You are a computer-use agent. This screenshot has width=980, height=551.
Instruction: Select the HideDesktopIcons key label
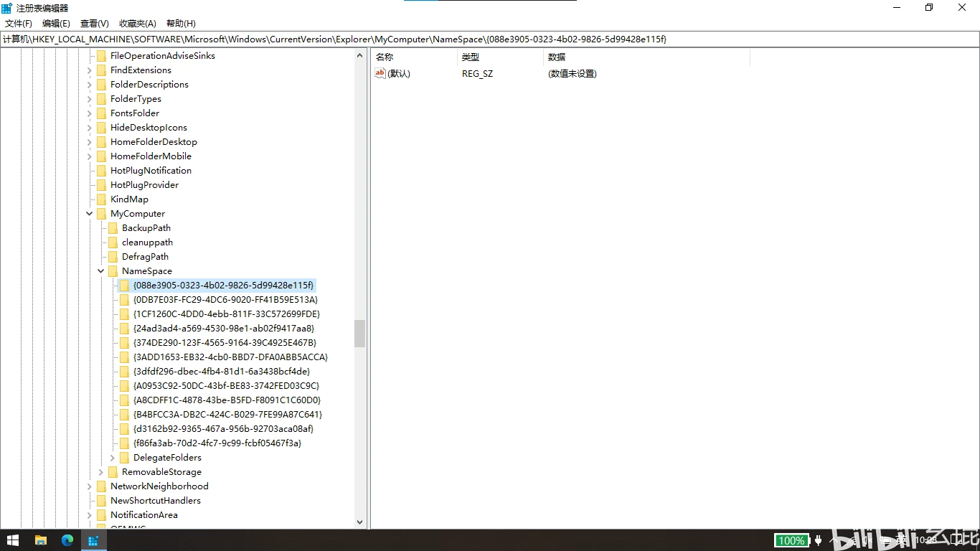[x=149, y=128]
